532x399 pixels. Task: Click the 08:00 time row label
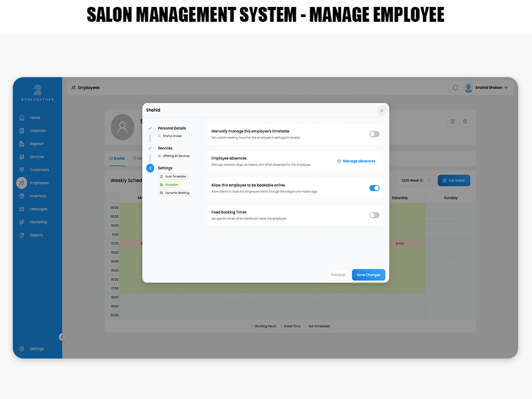114,207
